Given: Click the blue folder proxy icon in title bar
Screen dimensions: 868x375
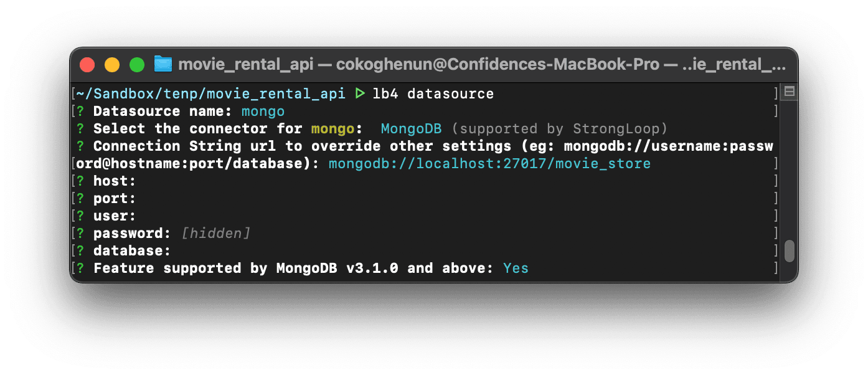Looking at the screenshot, I should point(163,64).
